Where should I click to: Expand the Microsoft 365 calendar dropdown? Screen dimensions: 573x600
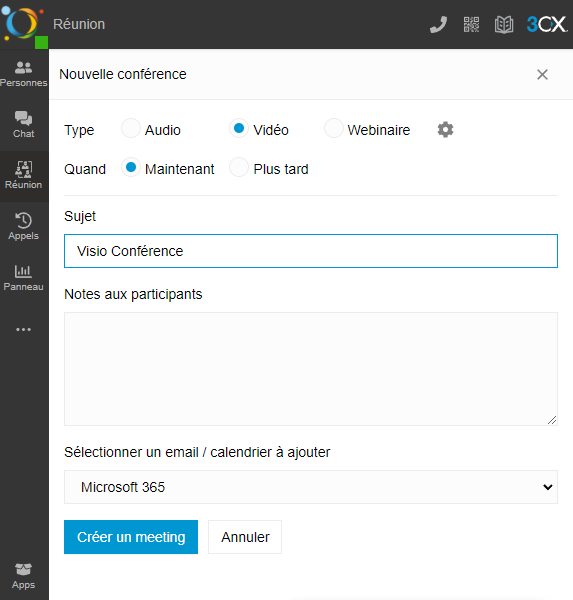coord(311,487)
